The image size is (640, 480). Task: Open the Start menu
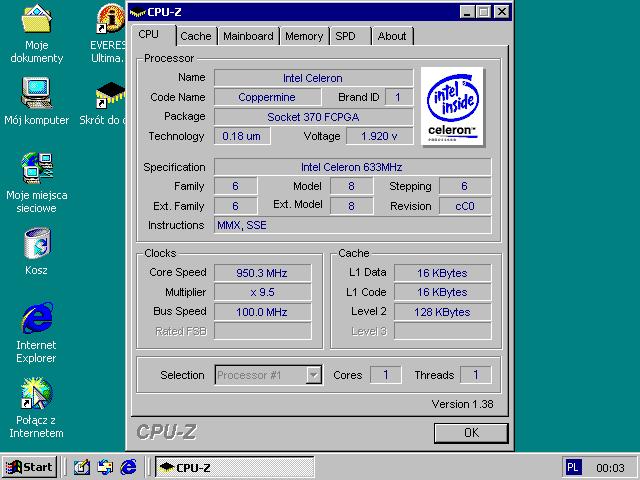point(29,467)
